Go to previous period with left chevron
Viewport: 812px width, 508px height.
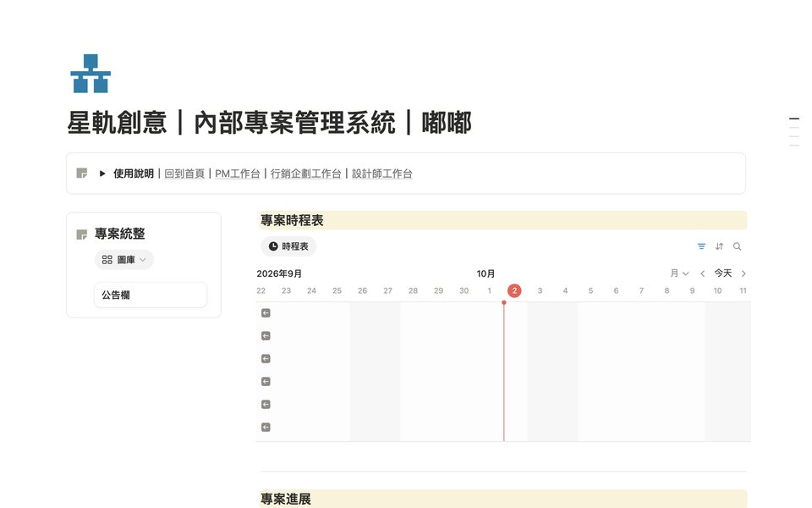703,273
